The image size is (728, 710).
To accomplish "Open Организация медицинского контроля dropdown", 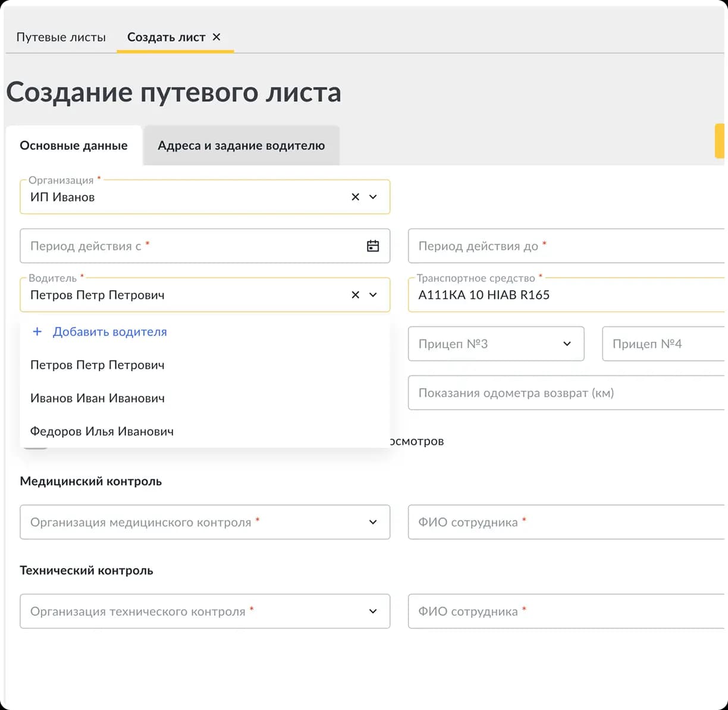I will 205,522.
